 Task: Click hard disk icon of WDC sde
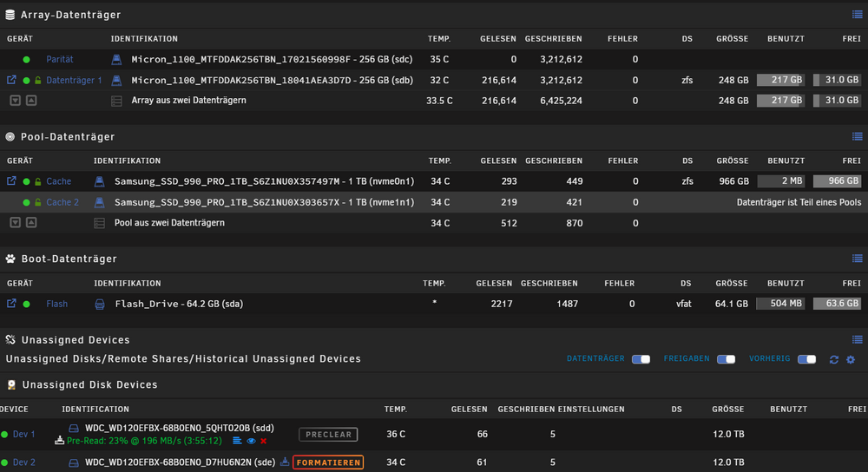pos(74,462)
